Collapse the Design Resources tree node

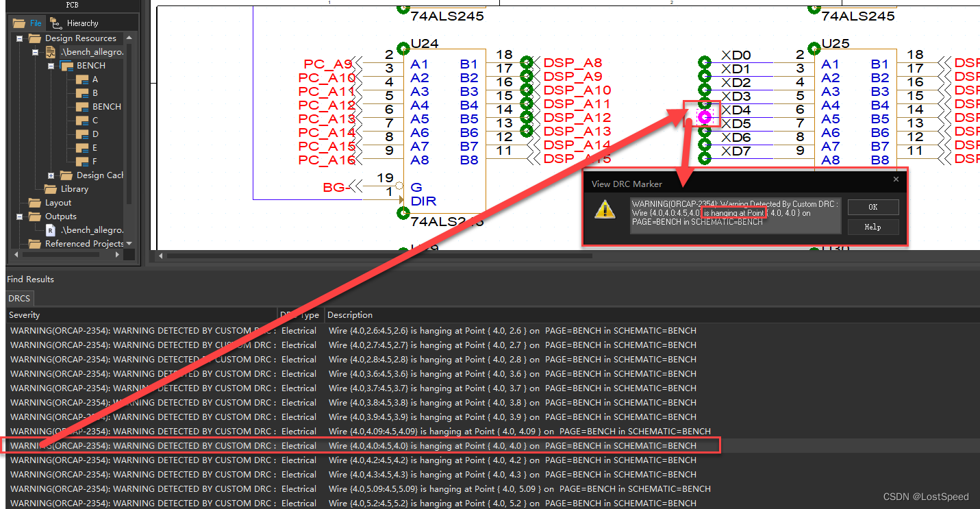coord(19,38)
